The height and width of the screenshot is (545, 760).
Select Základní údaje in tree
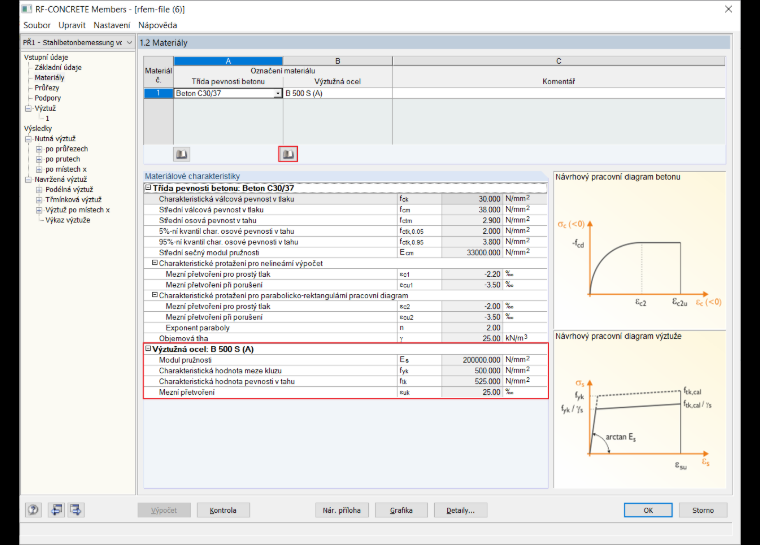tap(58, 67)
